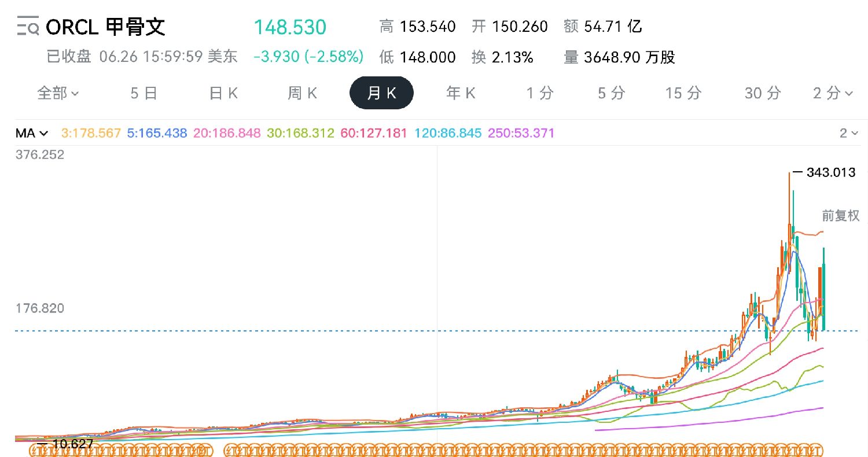Select the 日K tab
Viewport: 868px width, 457px height.
[223, 93]
